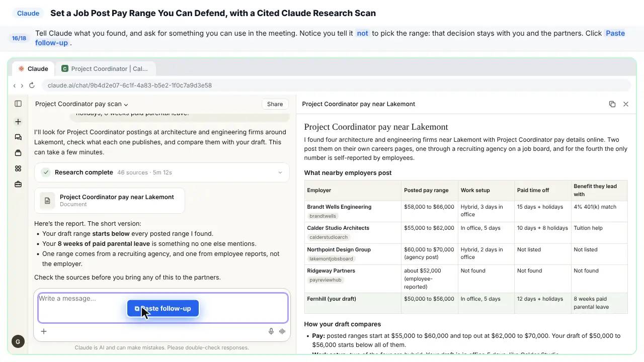Viewport: 644px width, 362px height.
Task: Start a new chat with plus icon
Action: coord(18,122)
